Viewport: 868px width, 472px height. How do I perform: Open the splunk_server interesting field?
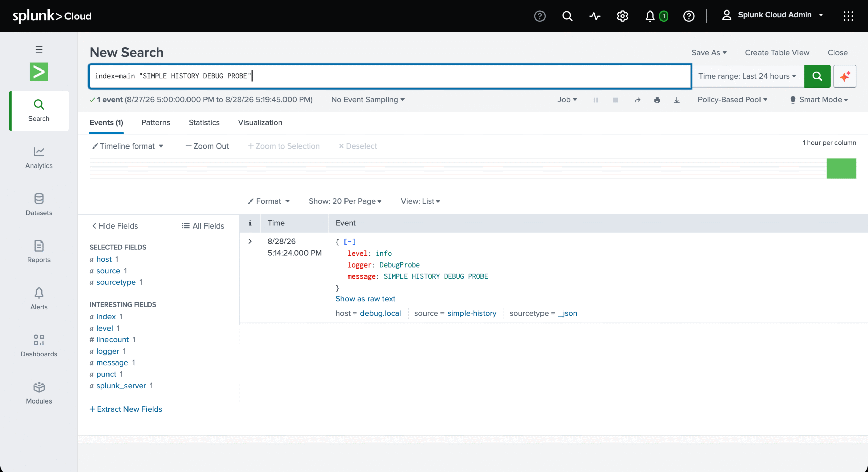(121, 386)
